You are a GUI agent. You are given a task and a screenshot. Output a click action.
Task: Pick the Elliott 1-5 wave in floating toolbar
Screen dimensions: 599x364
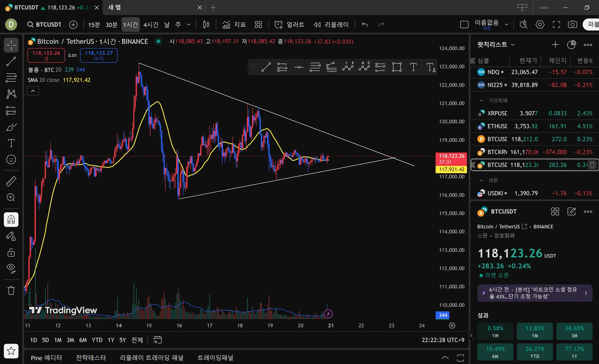point(348,67)
